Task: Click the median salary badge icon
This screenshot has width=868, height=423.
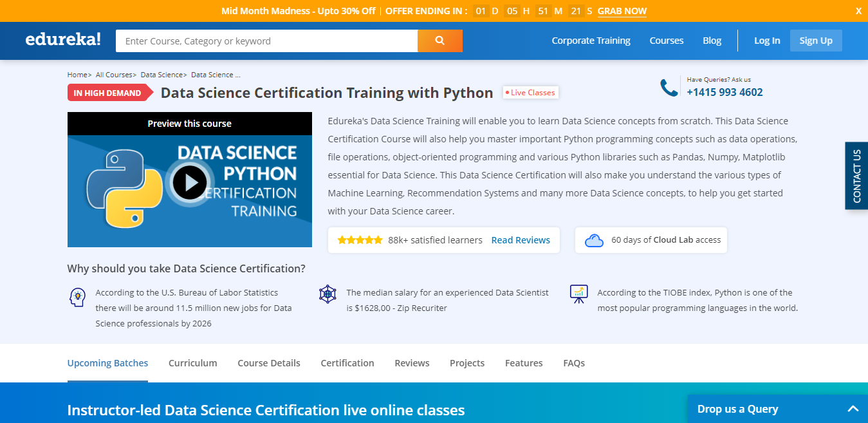Action: (x=328, y=294)
